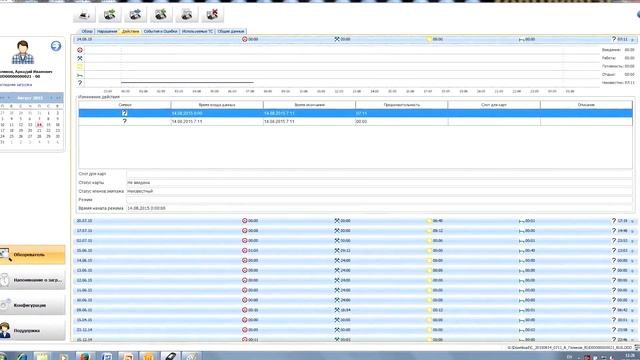640x360 pixels.
Task: Open the Поддержка sidebar section
Action: 32,331
